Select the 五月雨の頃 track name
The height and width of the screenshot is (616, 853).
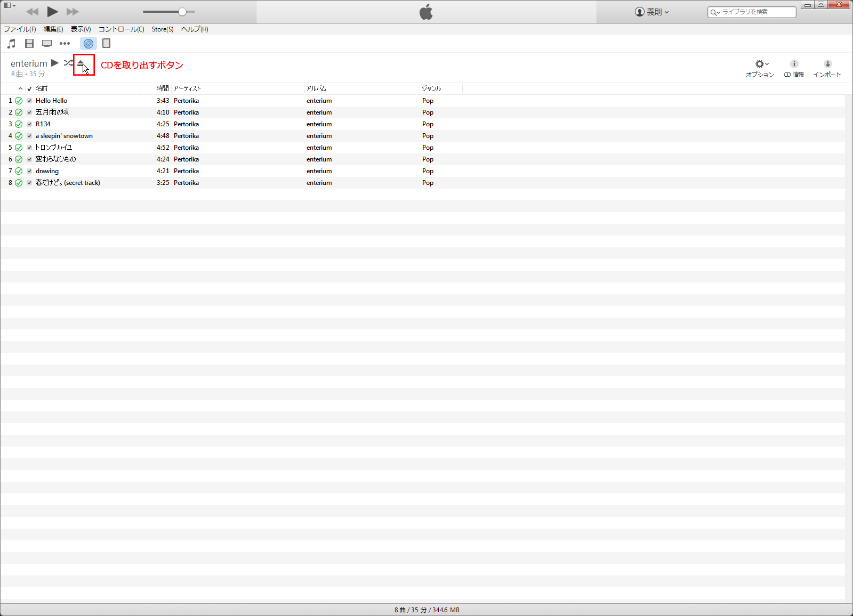tap(52, 112)
